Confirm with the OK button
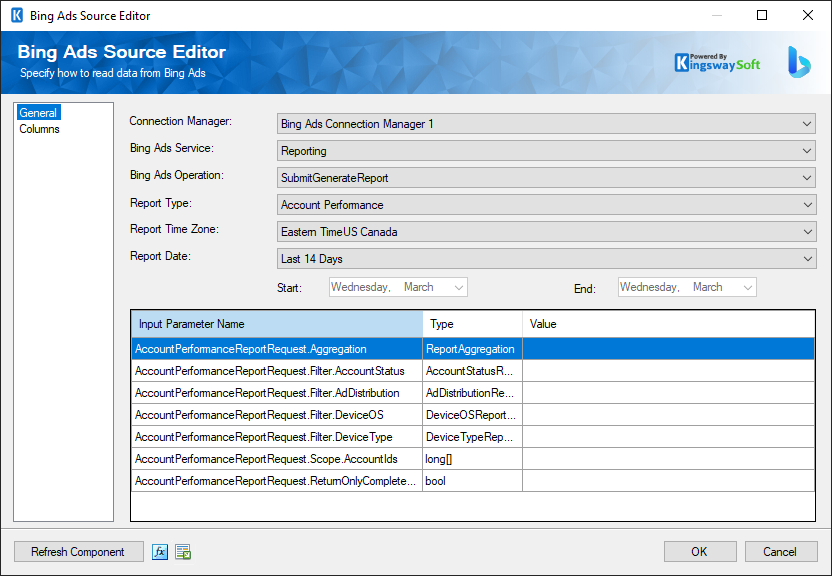This screenshot has width=832, height=576. click(x=700, y=552)
